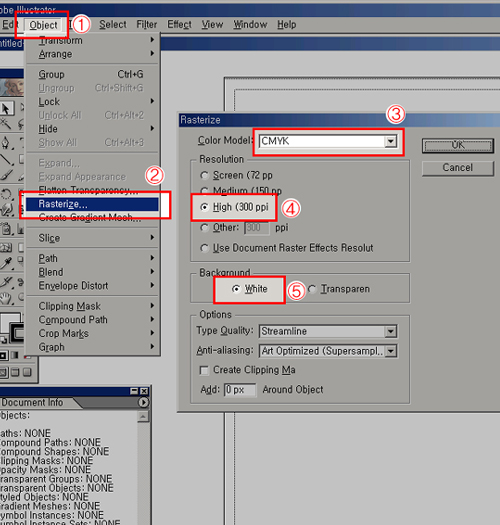The image size is (500, 525).
Task: Select the Symbol Sprayer tool
Action: coord(6,230)
